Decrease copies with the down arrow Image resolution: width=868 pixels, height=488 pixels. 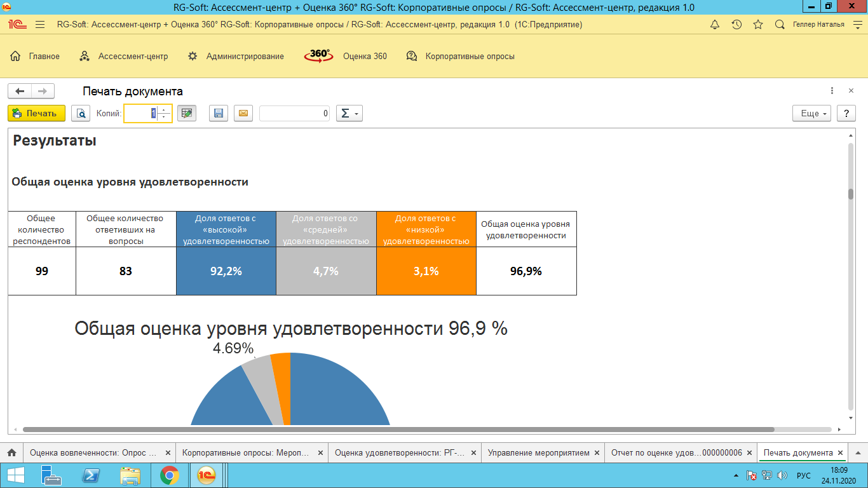pyautogui.click(x=164, y=118)
